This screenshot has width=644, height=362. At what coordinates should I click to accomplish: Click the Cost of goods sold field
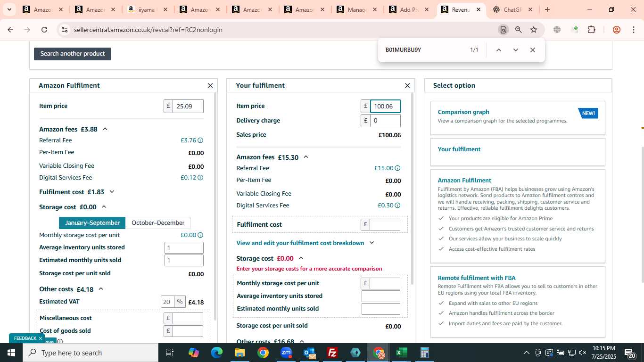coord(188,331)
